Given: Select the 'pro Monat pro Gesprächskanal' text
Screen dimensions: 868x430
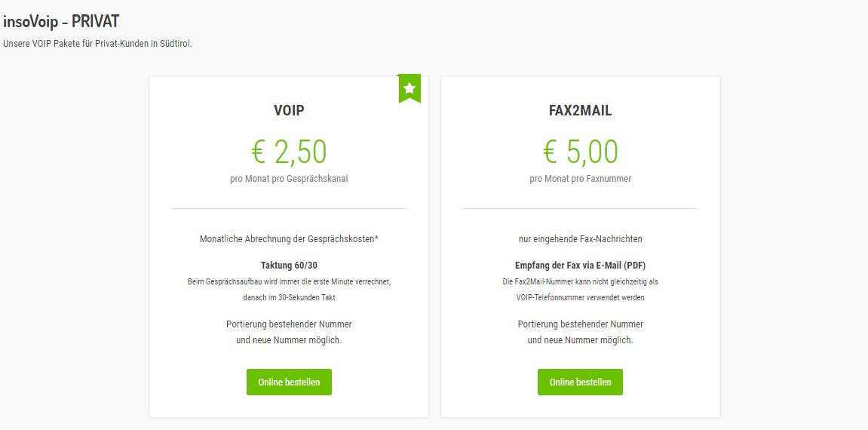Looking at the screenshot, I should (289, 179).
